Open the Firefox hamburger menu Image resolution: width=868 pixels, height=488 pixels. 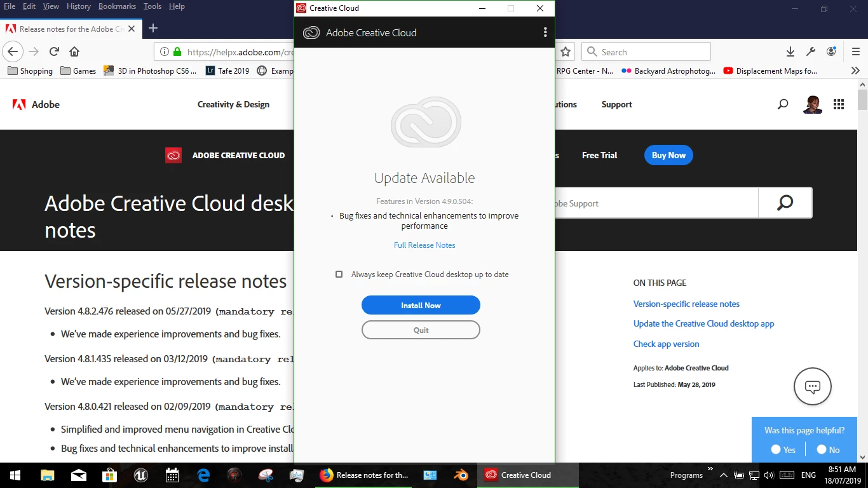(x=855, y=52)
